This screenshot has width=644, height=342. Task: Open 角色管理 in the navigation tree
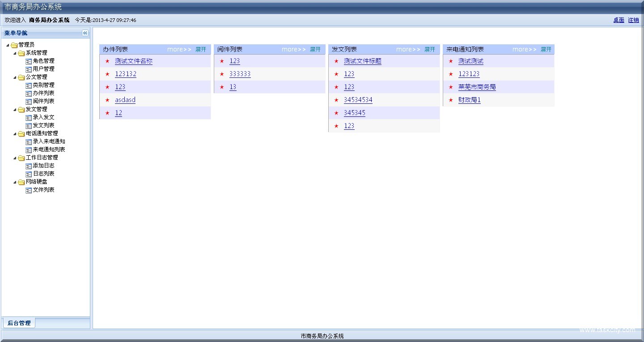pyautogui.click(x=43, y=61)
